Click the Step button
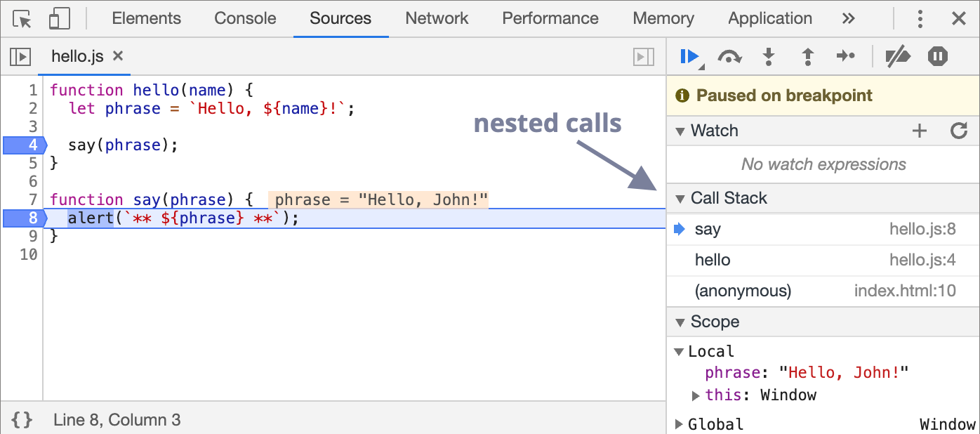The image size is (980, 434). [846, 57]
